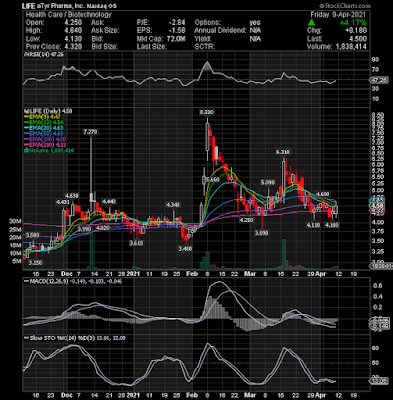Click the P/E value -2.84
The height and width of the screenshot is (400, 393).
[x=177, y=23]
